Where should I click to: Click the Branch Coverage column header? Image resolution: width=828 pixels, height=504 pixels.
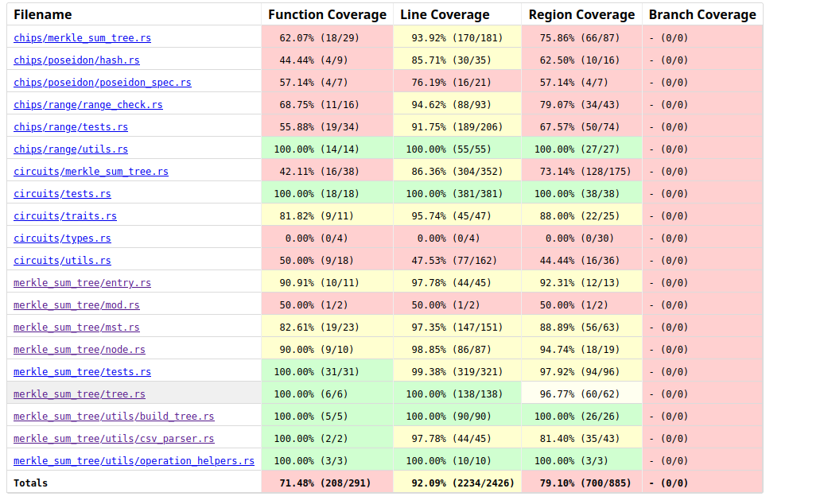(x=702, y=15)
